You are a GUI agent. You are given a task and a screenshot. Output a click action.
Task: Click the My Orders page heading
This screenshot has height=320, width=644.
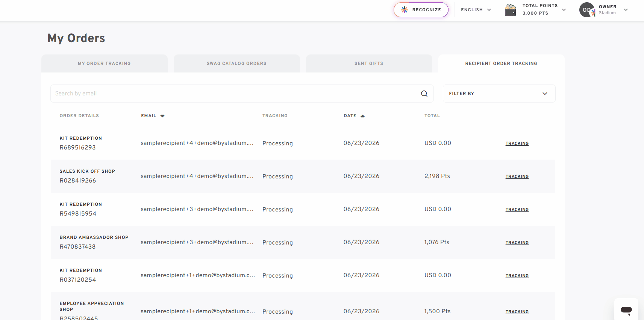point(76,38)
